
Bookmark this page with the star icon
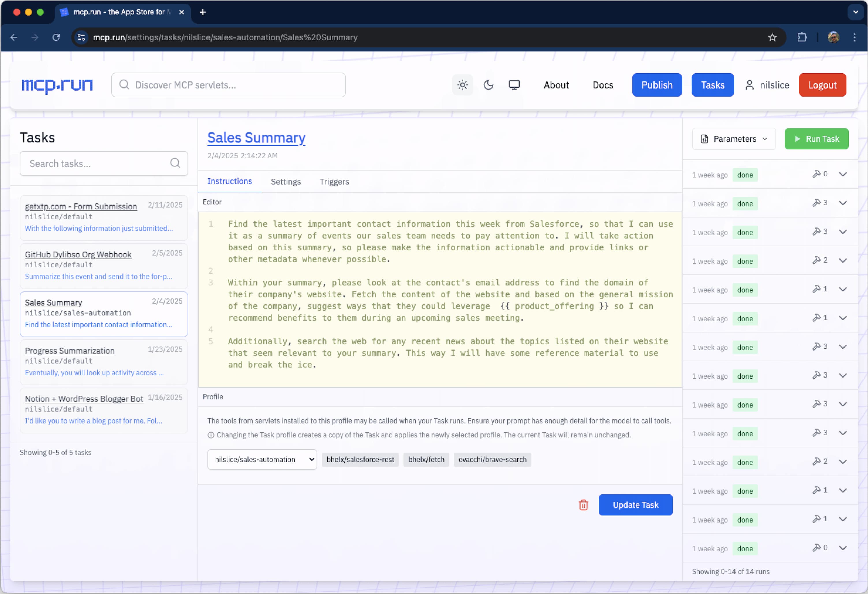coord(772,37)
